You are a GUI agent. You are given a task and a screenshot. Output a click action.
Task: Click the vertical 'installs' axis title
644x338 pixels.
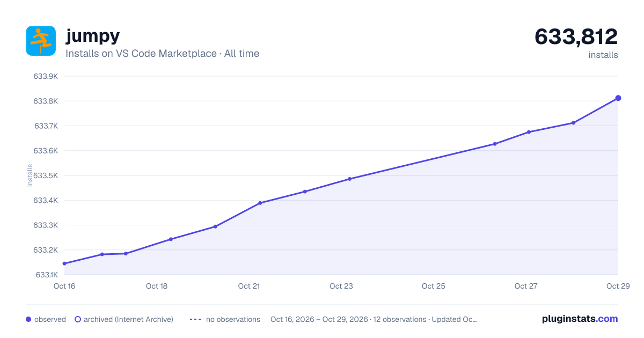pyautogui.click(x=30, y=175)
